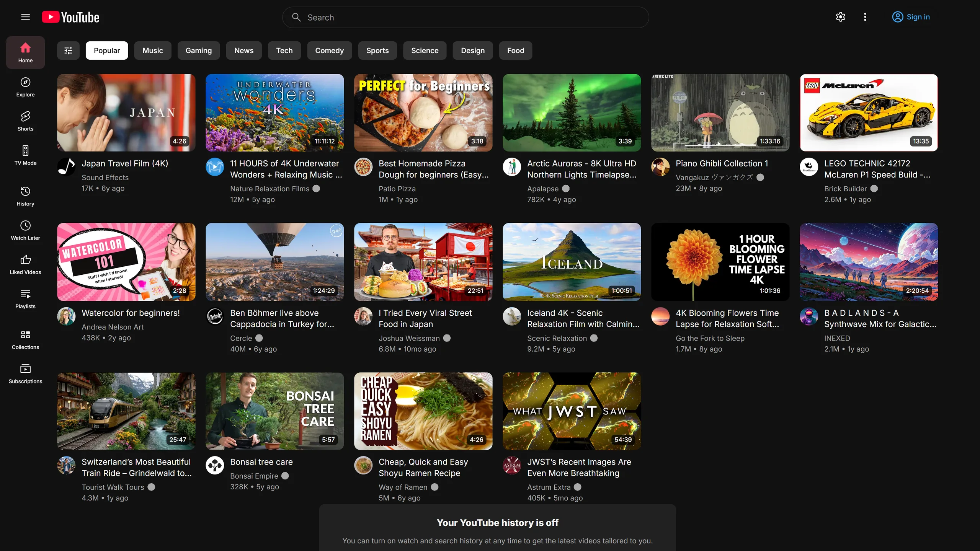This screenshot has height=551, width=980.
Task: Select the Comedy category chip
Action: tap(330, 50)
